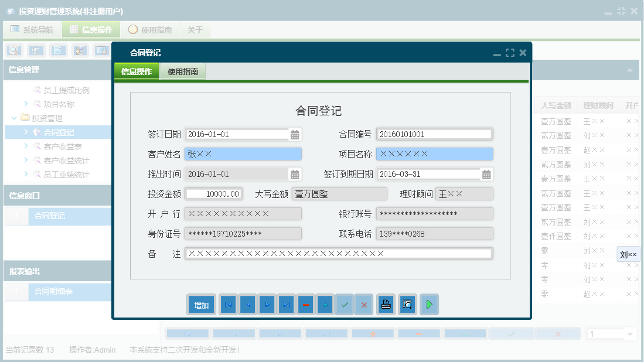Viewport: 644px width, 362px height.
Task: Cancel edits with the red X icon
Action: click(x=364, y=304)
